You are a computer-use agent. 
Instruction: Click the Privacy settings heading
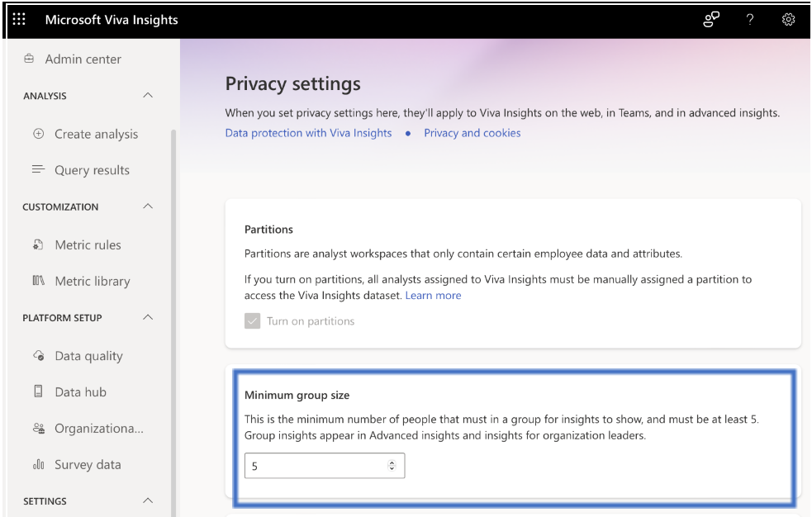coord(293,84)
